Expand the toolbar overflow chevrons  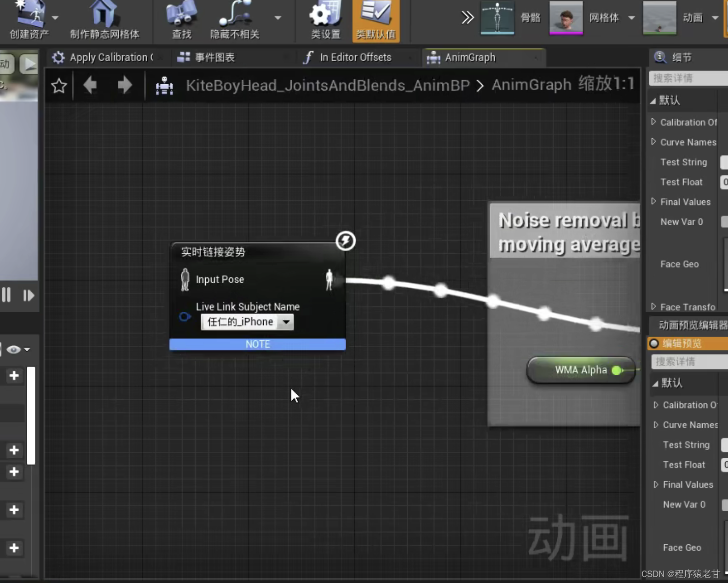pyautogui.click(x=468, y=17)
